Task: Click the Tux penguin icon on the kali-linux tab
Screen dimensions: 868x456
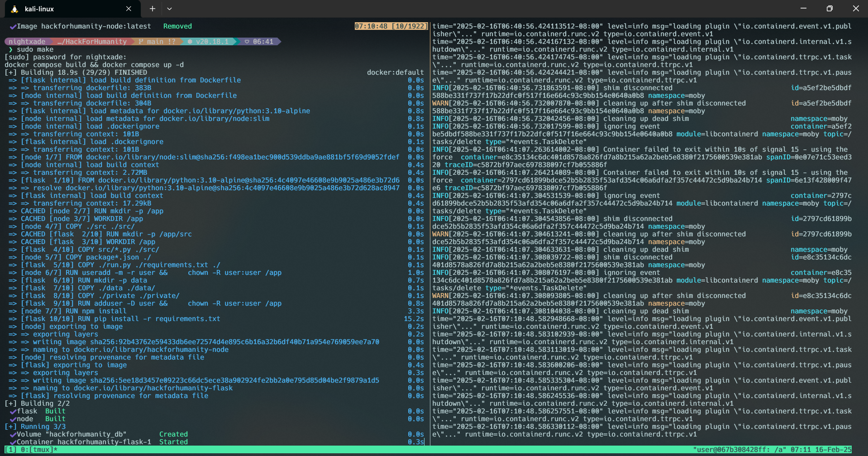Action: tap(14, 9)
